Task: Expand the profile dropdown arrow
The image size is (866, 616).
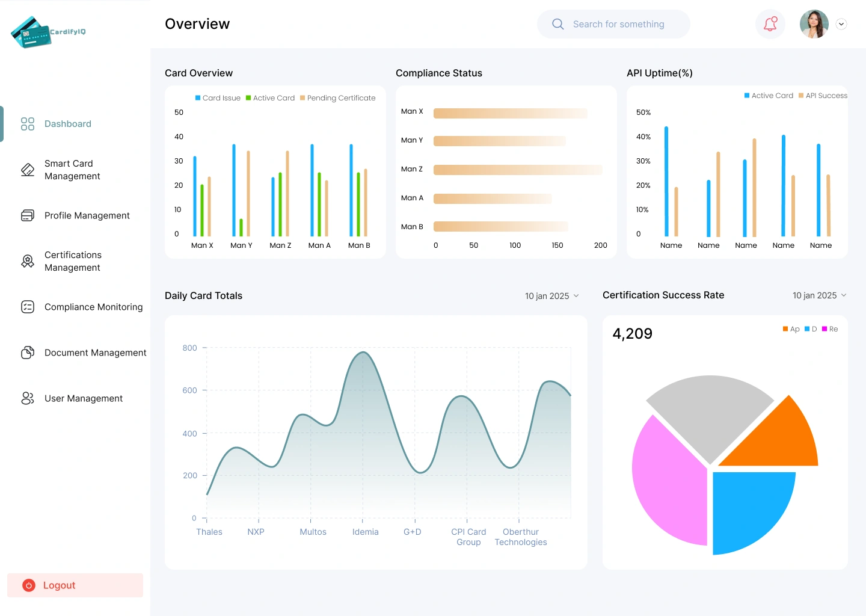Action: tap(841, 24)
